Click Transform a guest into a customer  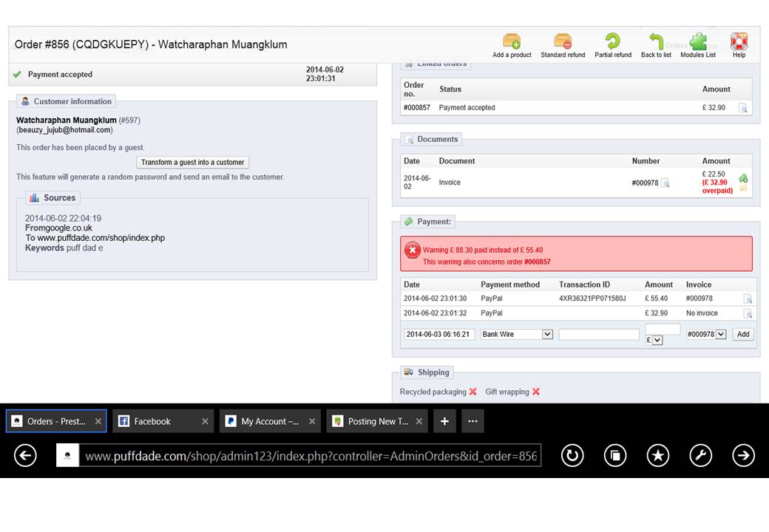coord(193,162)
